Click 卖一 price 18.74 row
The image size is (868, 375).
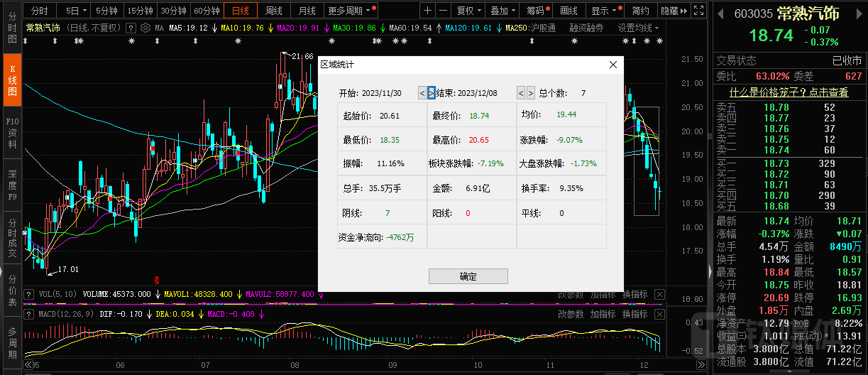(789, 150)
